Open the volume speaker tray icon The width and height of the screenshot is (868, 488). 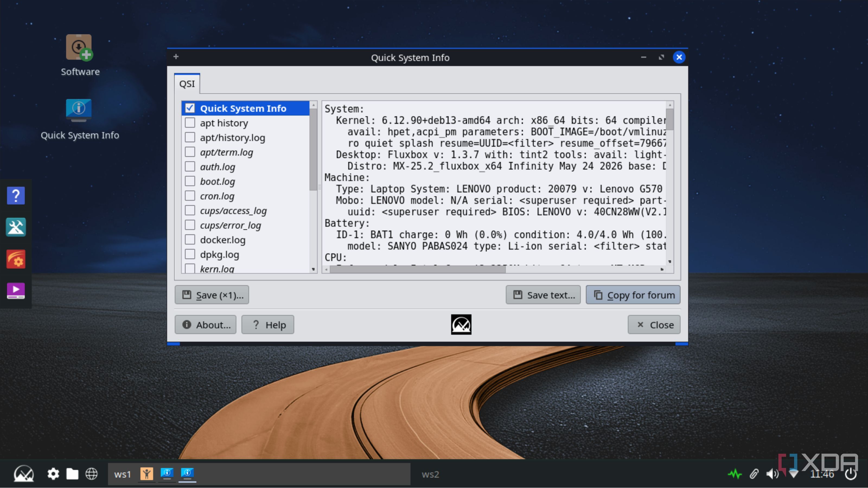tap(772, 474)
